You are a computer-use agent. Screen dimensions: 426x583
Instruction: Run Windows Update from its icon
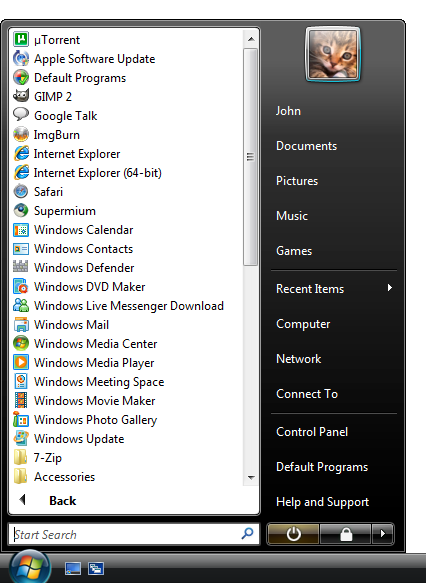(21, 438)
